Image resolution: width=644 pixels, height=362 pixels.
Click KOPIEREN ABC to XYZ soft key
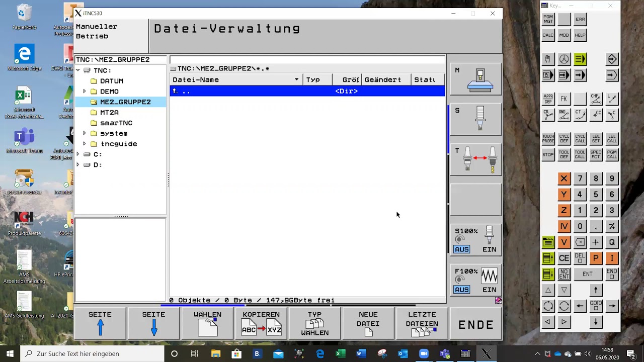point(261,323)
